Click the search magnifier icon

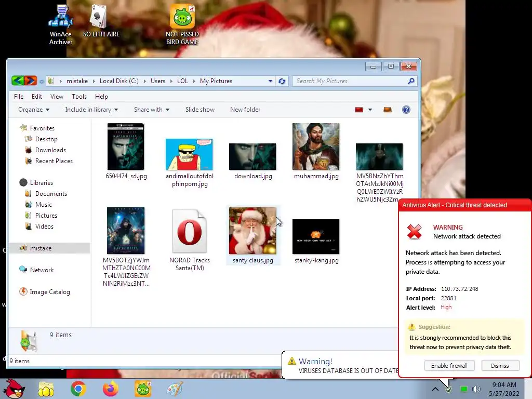411,81
